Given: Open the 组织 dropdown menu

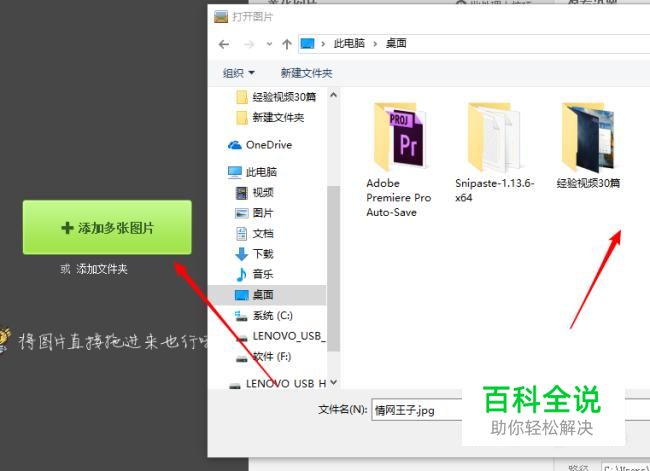Looking at the screenshot, I should [238, 73].
